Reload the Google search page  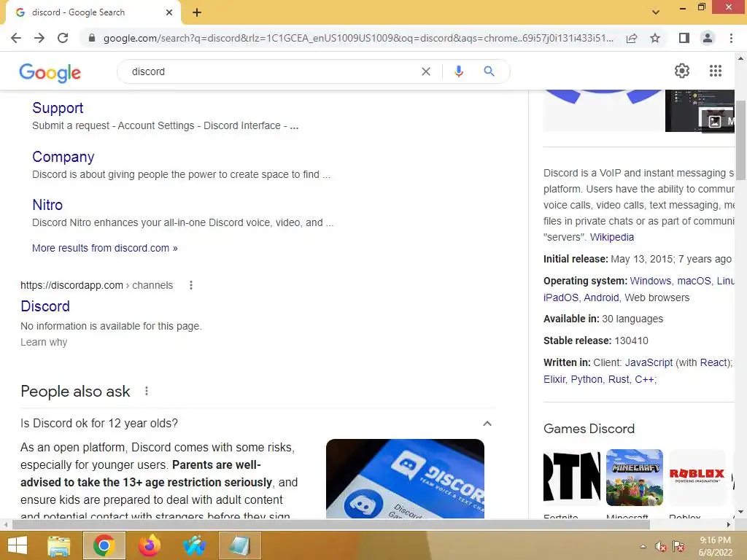coord(63,38)
